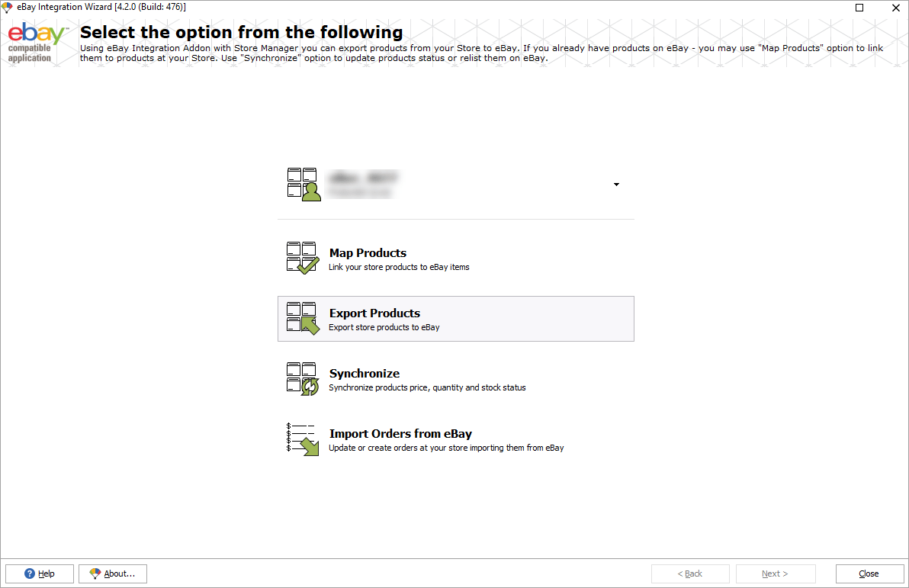Click the Back button
Screen dimensions: 909x588
coord(690,574)
